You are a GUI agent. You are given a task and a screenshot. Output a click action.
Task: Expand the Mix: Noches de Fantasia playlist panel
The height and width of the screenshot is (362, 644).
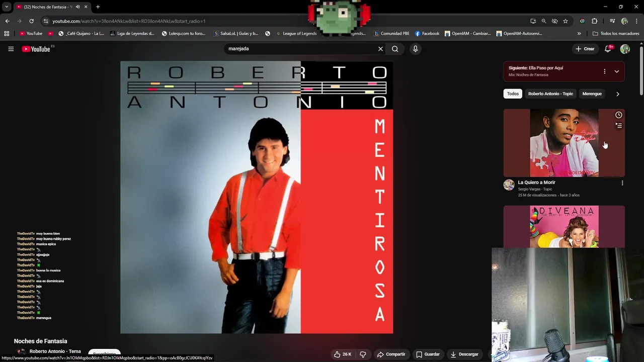tap(617, 71)
